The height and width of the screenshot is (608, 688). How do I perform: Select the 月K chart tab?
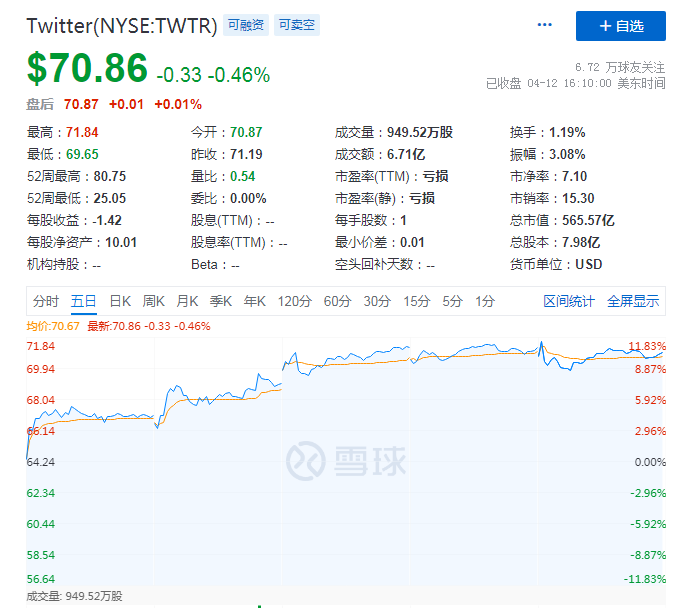pos(187,301)
